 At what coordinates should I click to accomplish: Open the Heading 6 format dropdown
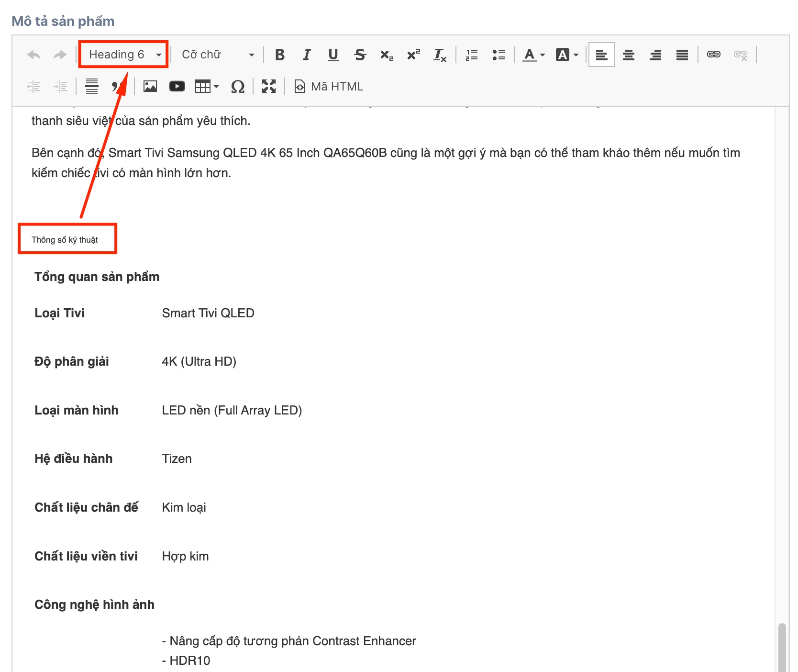pos(124,55)
